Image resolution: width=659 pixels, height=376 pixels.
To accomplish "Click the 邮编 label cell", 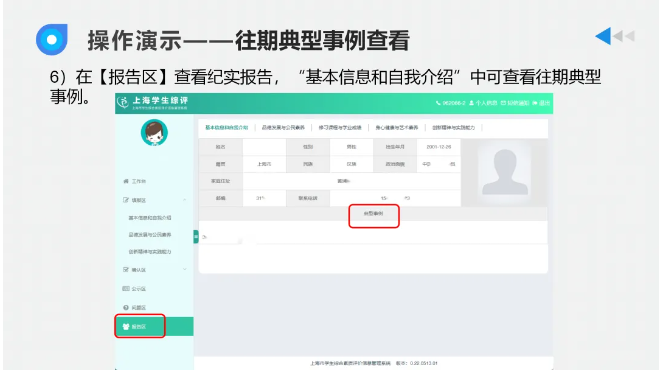I will tap(221, 198).
